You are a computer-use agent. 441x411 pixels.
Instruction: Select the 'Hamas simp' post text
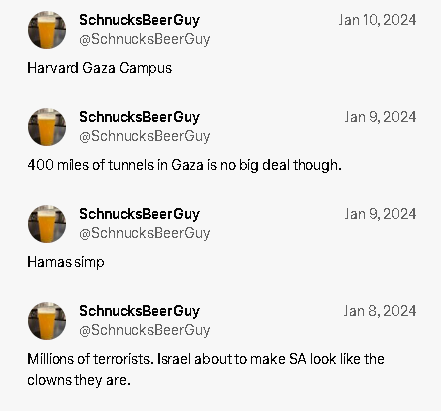pos(66,262)
